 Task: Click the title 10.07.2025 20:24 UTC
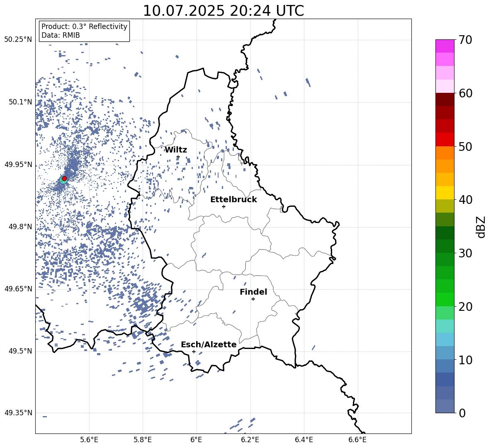(223, 11)
